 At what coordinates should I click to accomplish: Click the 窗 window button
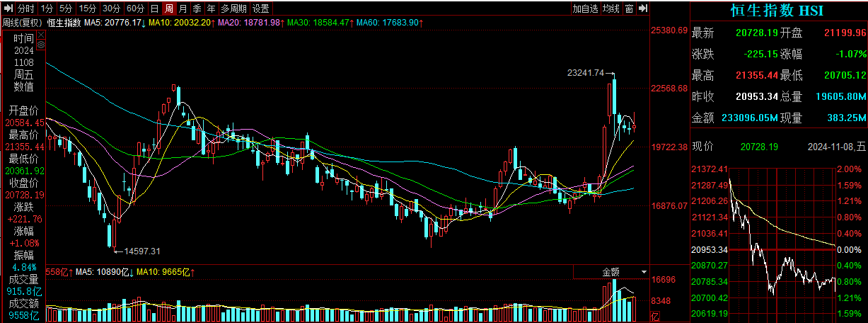(x=629, y=8)
